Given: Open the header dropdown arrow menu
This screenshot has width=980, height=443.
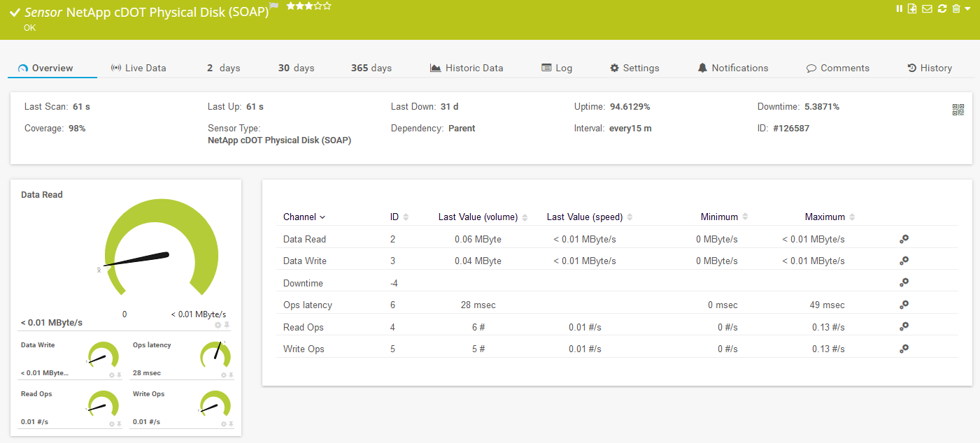Looking at the screenshot, I should (x=967, y=8).
